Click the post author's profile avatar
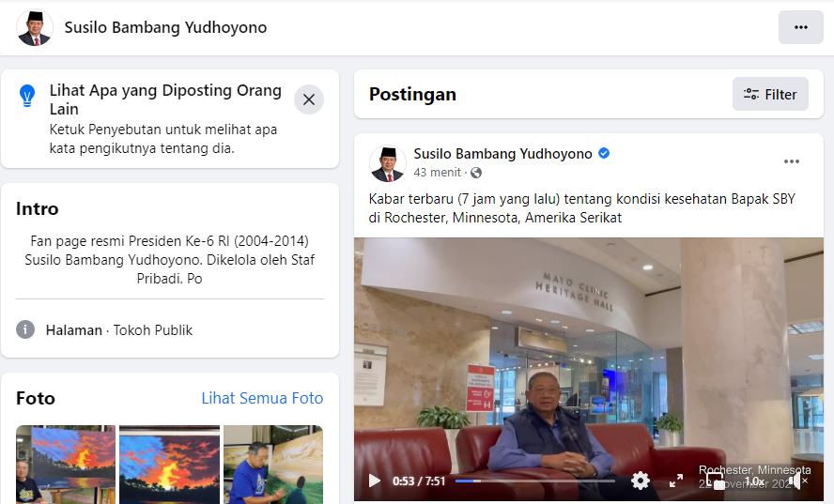 (387, 163)
